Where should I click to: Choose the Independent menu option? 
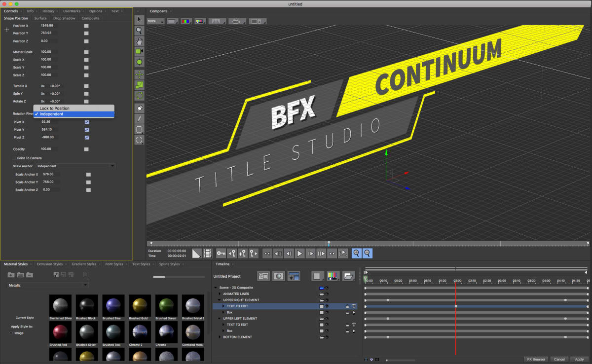click(74, 114)
